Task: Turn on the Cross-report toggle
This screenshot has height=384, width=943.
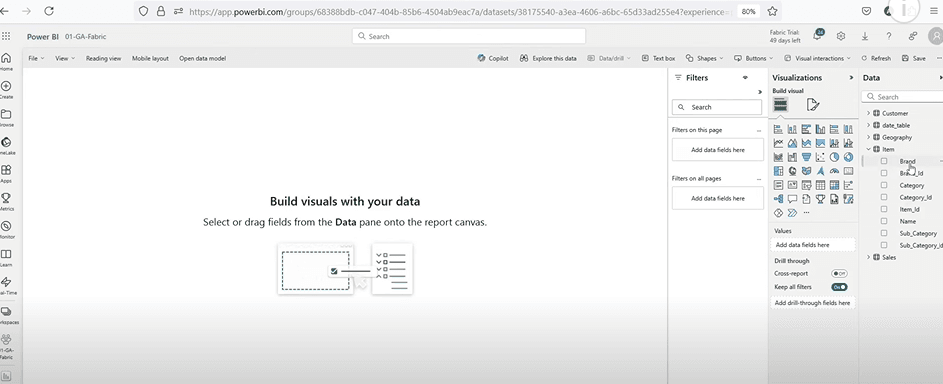Action: click(x=840, y=273)
